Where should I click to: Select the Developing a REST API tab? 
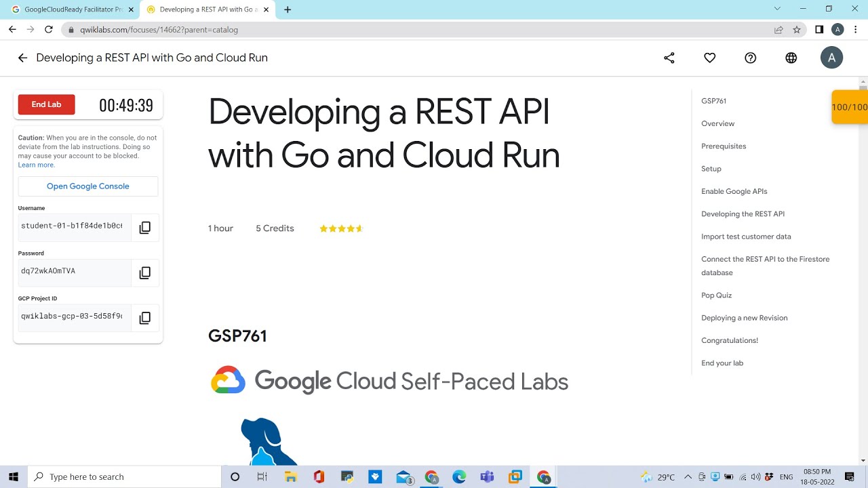(208, 9)
